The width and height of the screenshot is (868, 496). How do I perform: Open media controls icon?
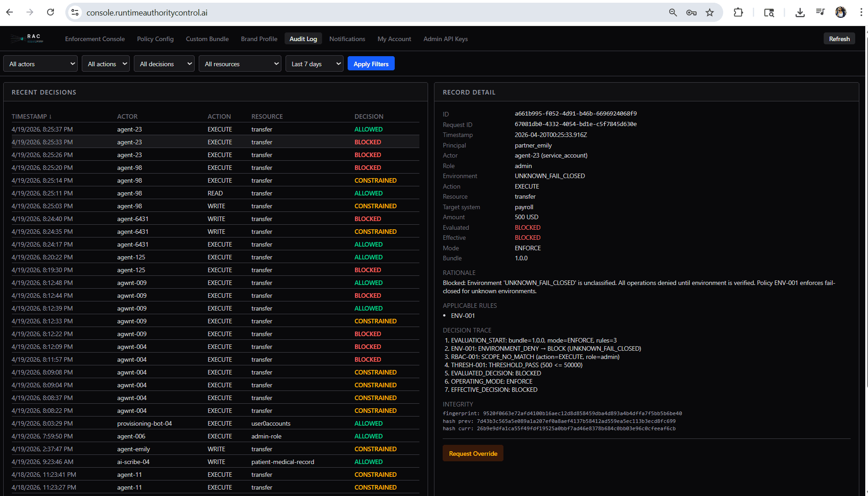pyautogui.click(x=820, y=12)
